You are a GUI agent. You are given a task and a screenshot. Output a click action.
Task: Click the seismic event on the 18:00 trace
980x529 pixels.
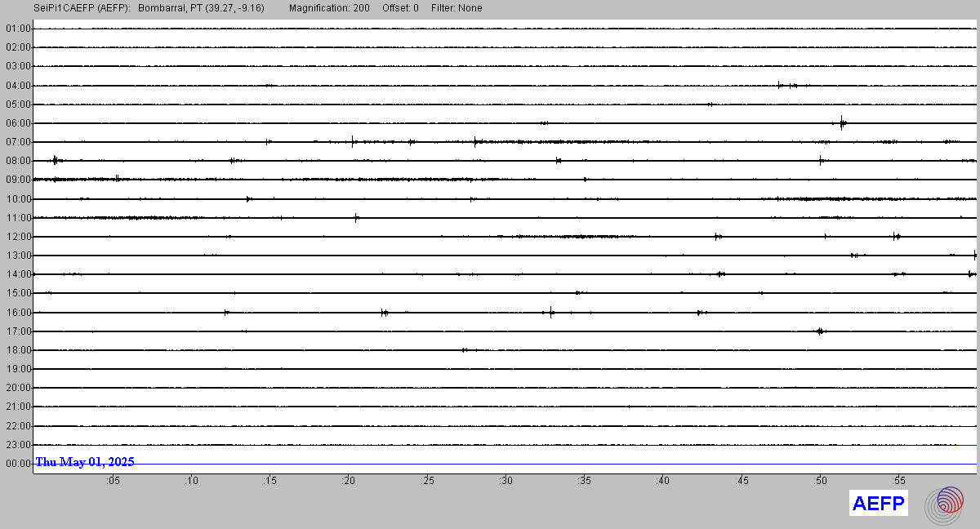(465, 350)
